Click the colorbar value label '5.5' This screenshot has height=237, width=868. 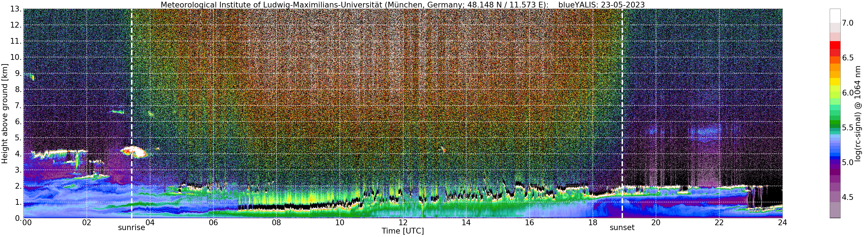(848, 128)
